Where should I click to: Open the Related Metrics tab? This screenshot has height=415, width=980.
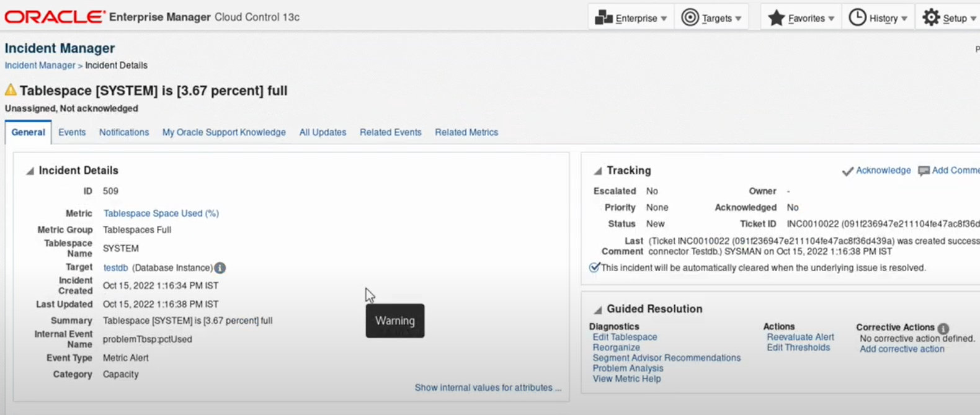coord(466,132)
